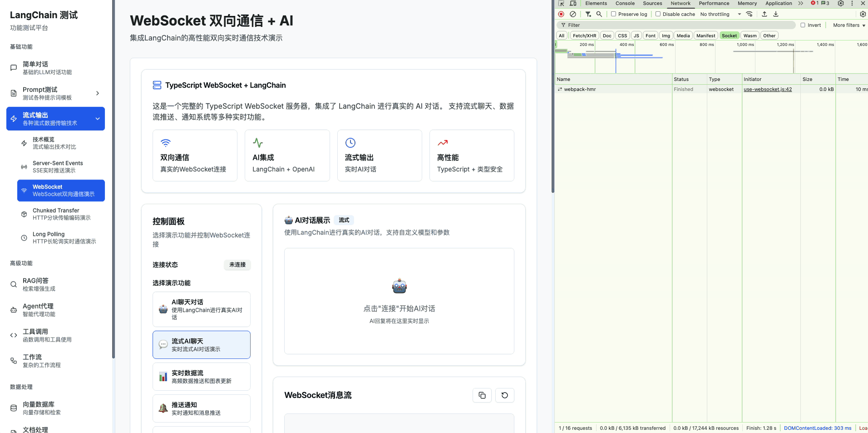Viewport: 868px width, 433px height.
Task: Open the use-websocket.js:42 initiator link
Action: [x=768, y=89]
